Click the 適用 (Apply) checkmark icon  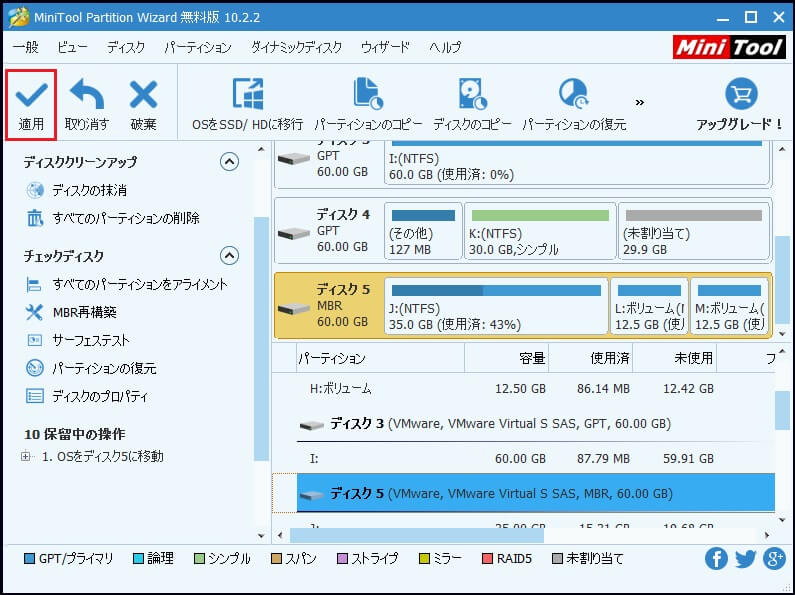[x=31, y=96]
